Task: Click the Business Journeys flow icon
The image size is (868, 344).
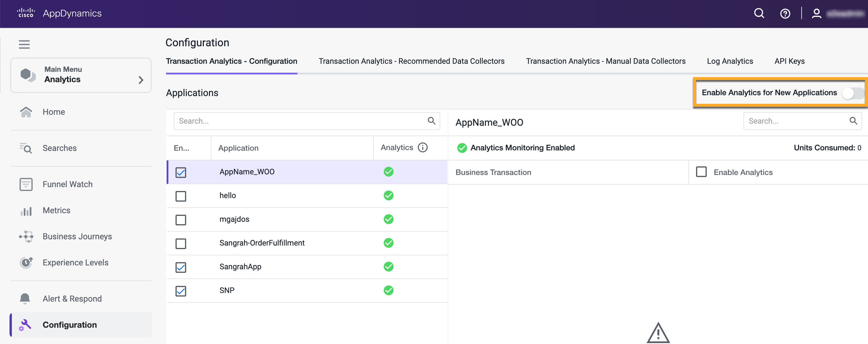Action: click(26, 237)
